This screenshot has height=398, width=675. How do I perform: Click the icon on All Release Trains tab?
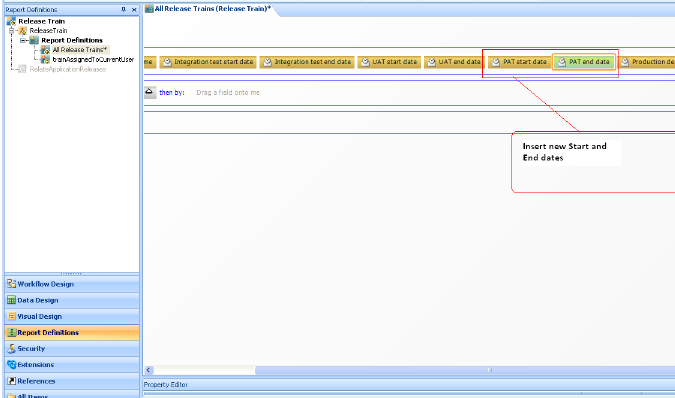point(149,9)
